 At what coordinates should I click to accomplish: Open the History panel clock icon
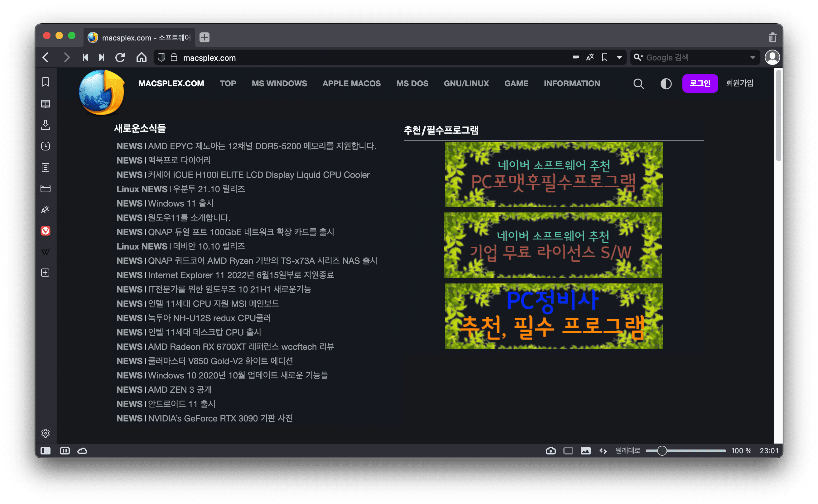pos(46,146)
